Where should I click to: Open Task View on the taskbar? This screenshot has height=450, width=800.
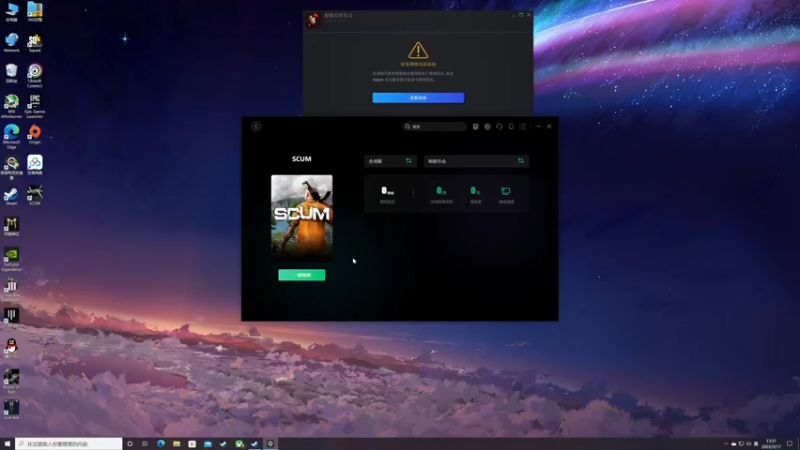coord(145,444)
